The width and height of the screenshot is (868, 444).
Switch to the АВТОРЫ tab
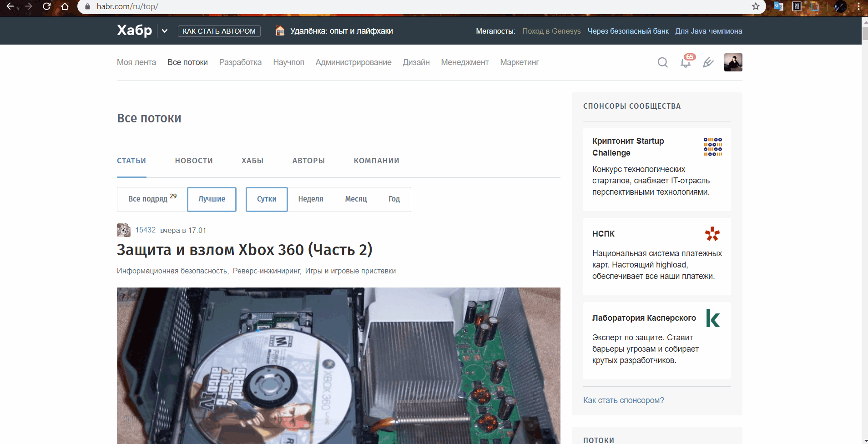tap(308, 161)
